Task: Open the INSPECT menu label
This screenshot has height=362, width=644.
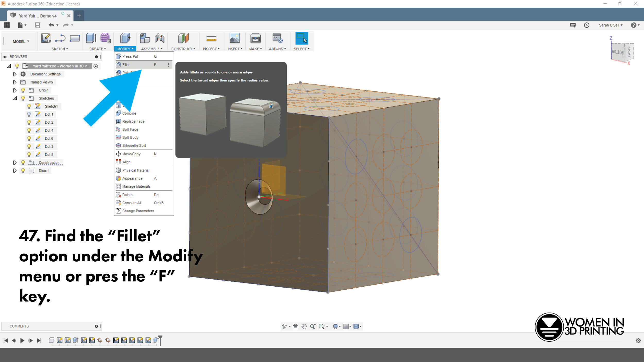Action: [211, 49]
